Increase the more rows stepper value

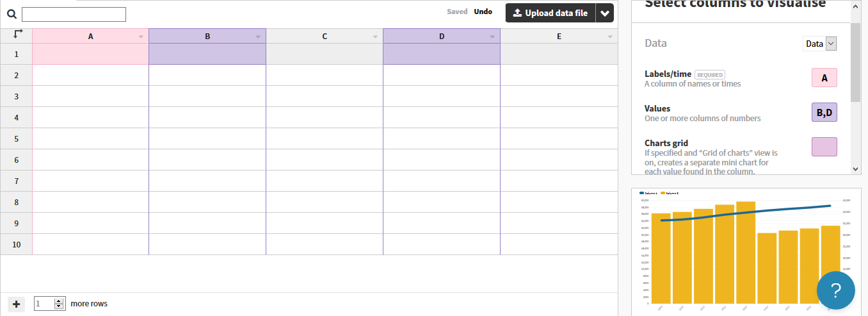(x=60, y=301)
